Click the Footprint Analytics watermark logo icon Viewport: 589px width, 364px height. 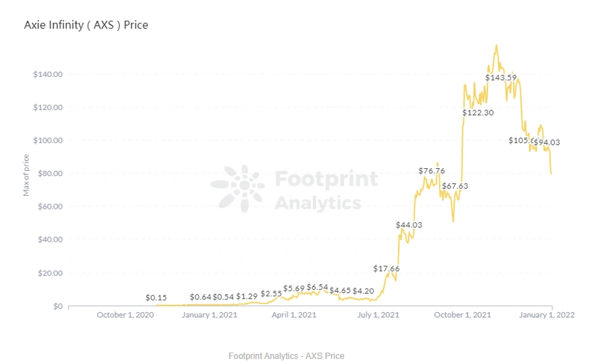coord(237,188)
